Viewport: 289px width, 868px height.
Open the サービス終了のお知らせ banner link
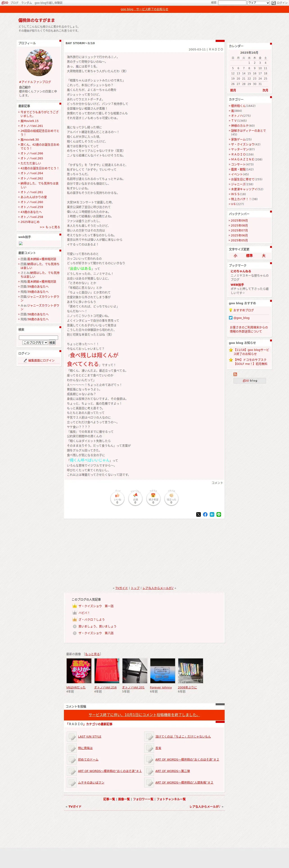tap(144, 9)
